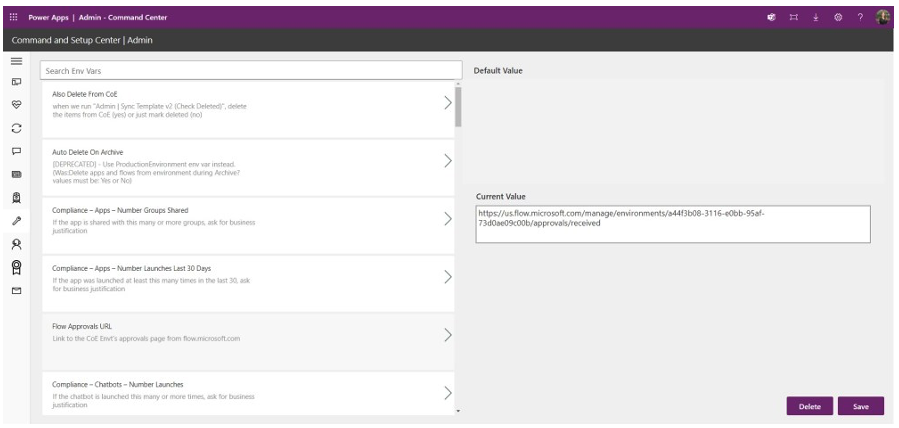Click the heart pulse sidebar icon
This screenshot has height=428, width=899.
[x=15, y=103]
